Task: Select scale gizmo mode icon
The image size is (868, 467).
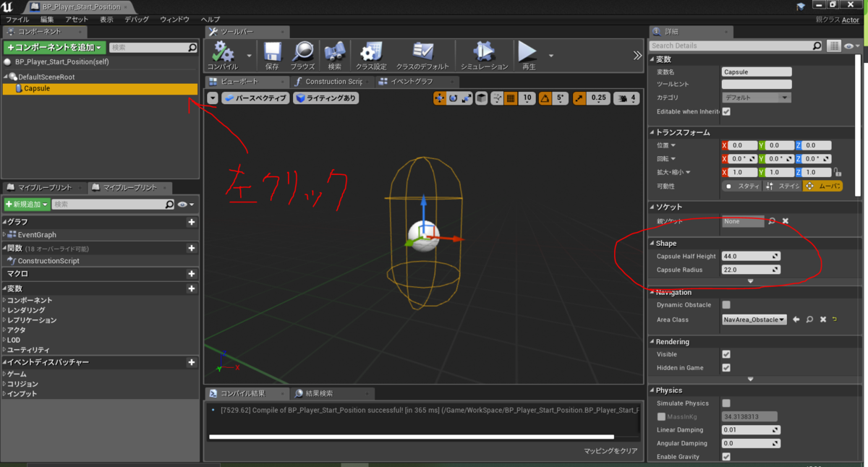Action: pos(466,98)
